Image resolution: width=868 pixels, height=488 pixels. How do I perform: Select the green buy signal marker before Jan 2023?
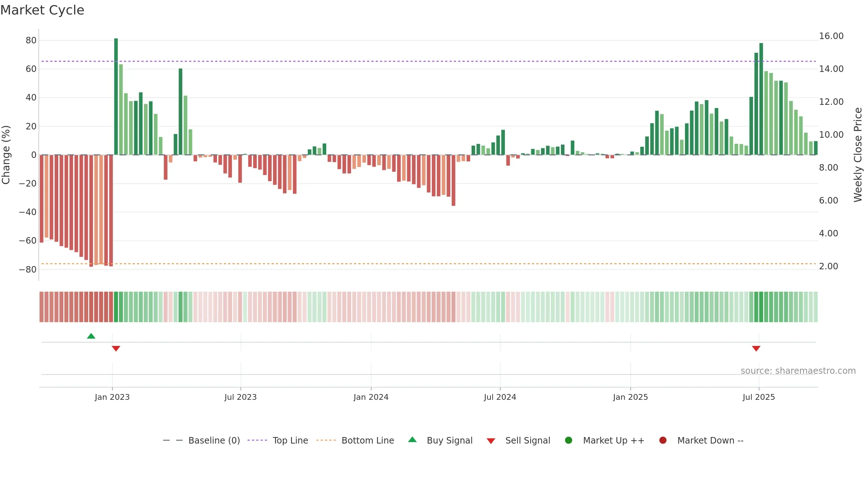click(x=91, y=336)
